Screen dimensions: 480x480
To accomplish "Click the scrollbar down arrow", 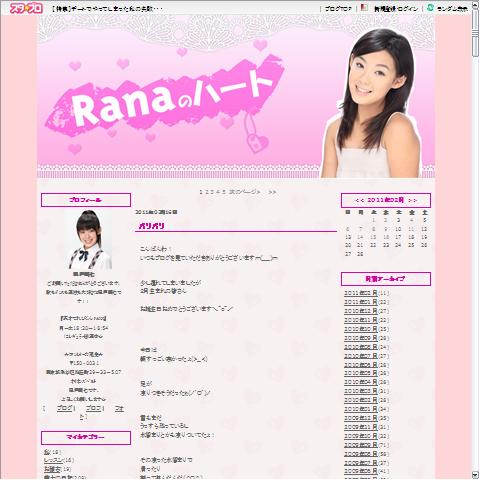I will pyautogui.click(x=475, y=475).
